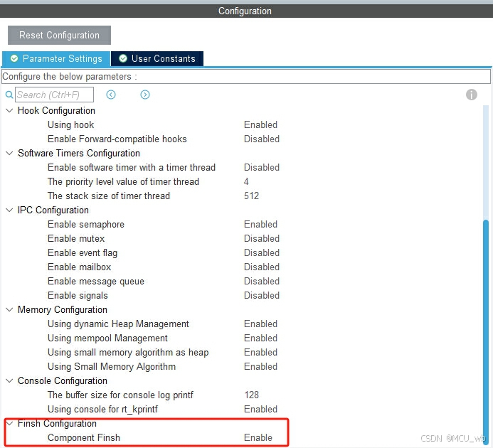Select Using small memory algorithm as heap label
Screen dimensions: 493x448
128,352
